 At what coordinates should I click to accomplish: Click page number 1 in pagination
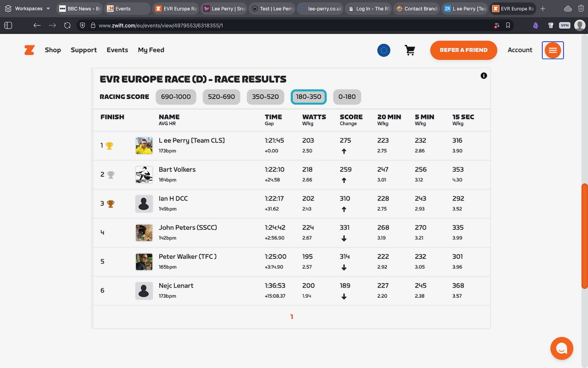click(x=292, y=317)
